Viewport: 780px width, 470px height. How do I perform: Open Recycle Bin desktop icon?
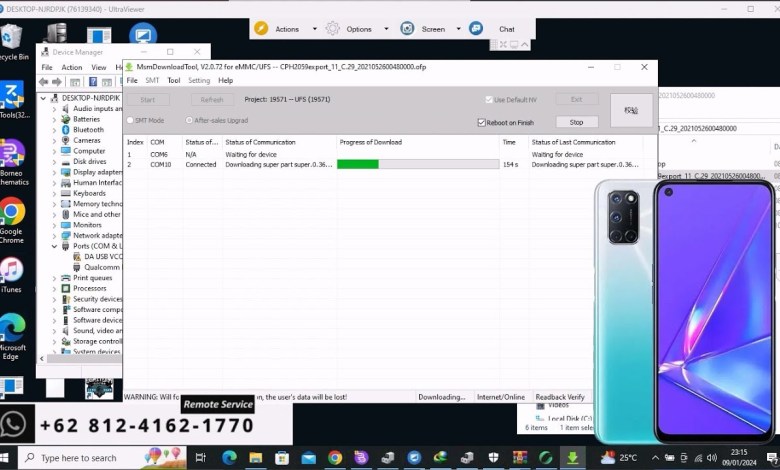pyautogui.click(x=12, y=42)
